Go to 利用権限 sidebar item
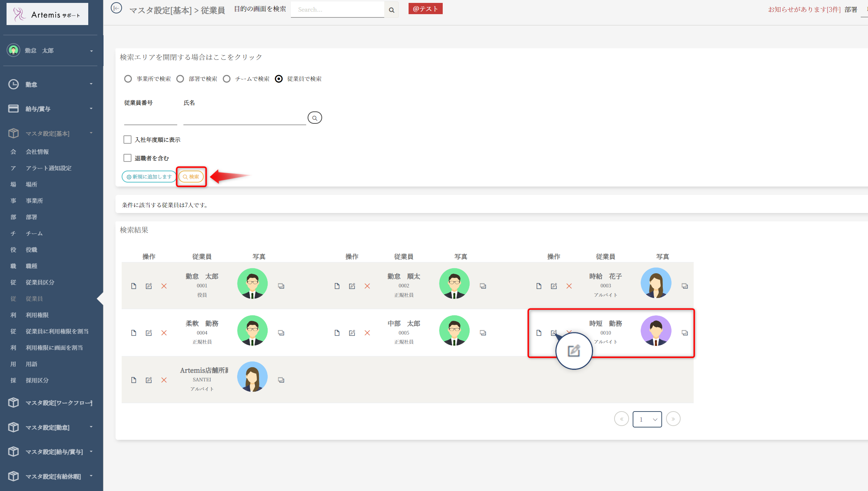This screenshot has width=868, height=491. (37, 315)
